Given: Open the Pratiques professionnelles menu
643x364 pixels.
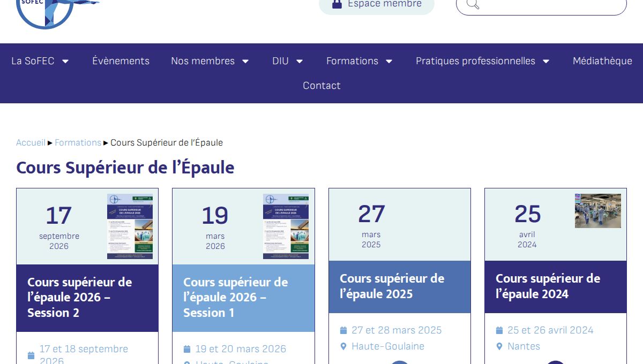Looking at the screenshot, I should [475, 61].
